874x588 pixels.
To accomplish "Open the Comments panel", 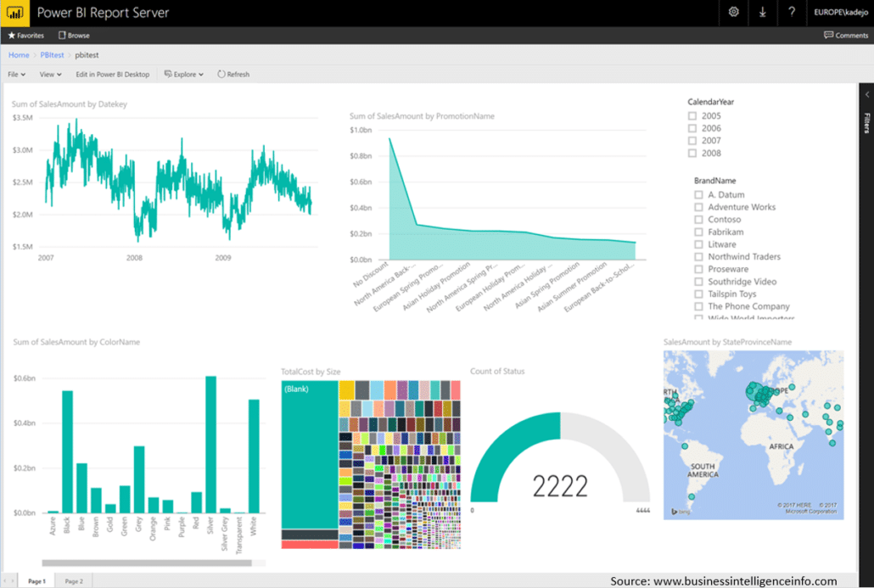I will [x=845, y=35].
